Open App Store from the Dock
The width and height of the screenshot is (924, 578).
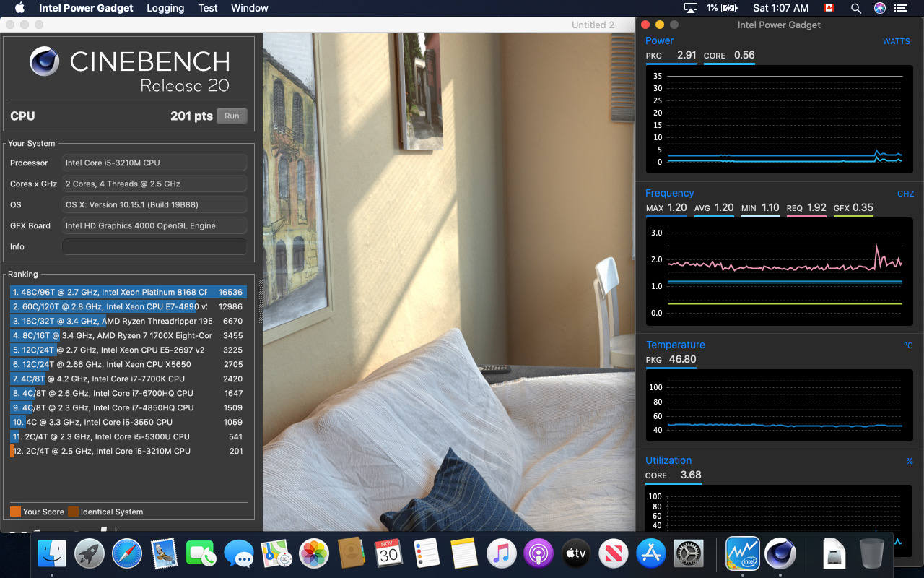(x=651, y=554)
